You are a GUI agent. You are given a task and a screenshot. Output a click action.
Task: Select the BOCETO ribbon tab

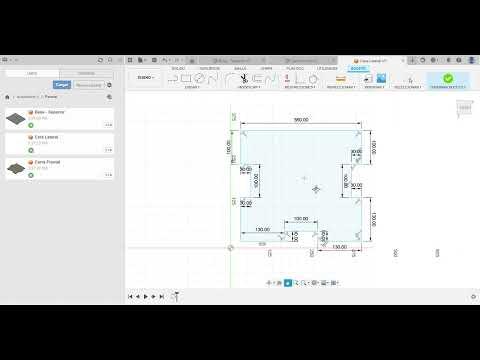pos(358,68)
